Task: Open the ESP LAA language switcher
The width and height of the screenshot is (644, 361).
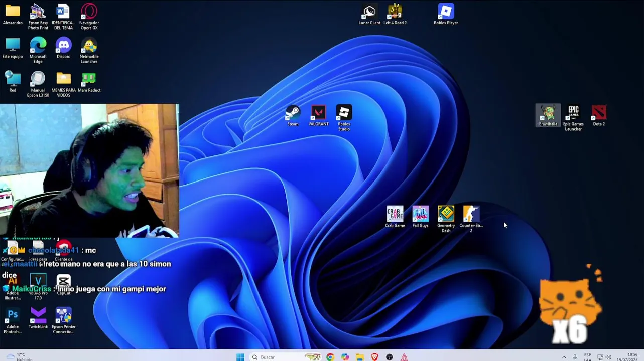Action: [x=587, y=357]
